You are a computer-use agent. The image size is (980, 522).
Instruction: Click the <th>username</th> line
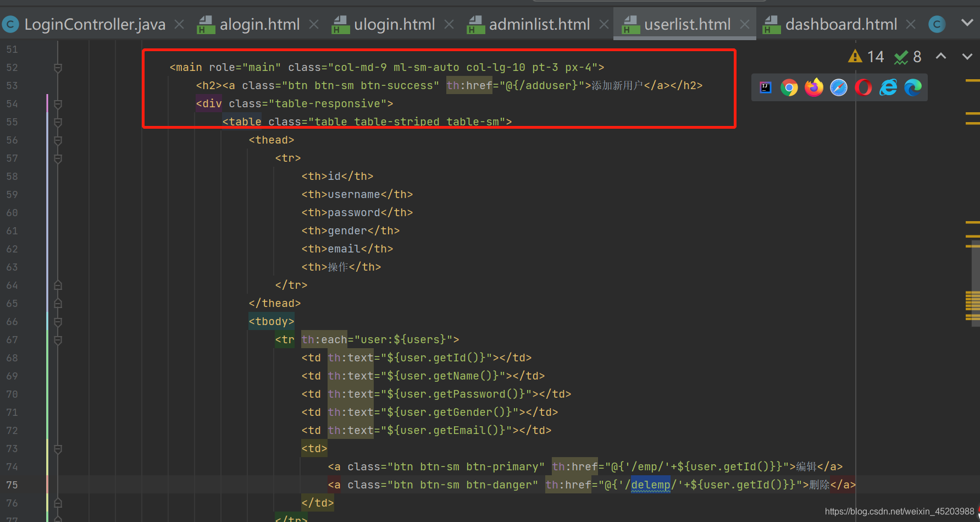click(x=357, y=194)
